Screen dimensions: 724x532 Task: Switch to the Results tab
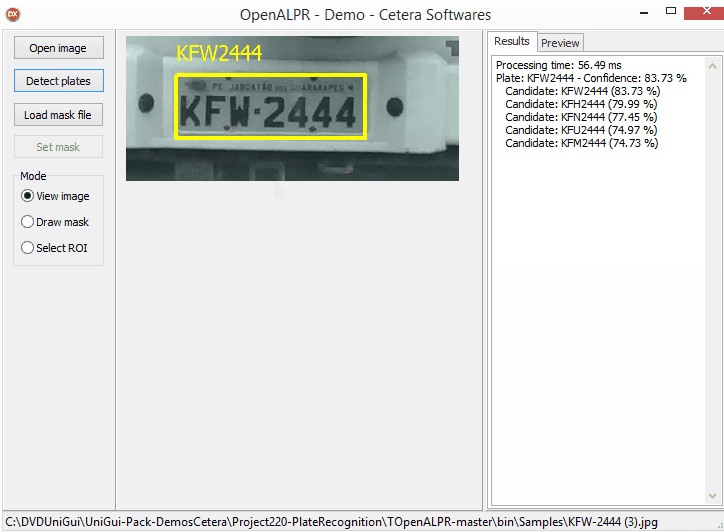(x=512, y=41)
